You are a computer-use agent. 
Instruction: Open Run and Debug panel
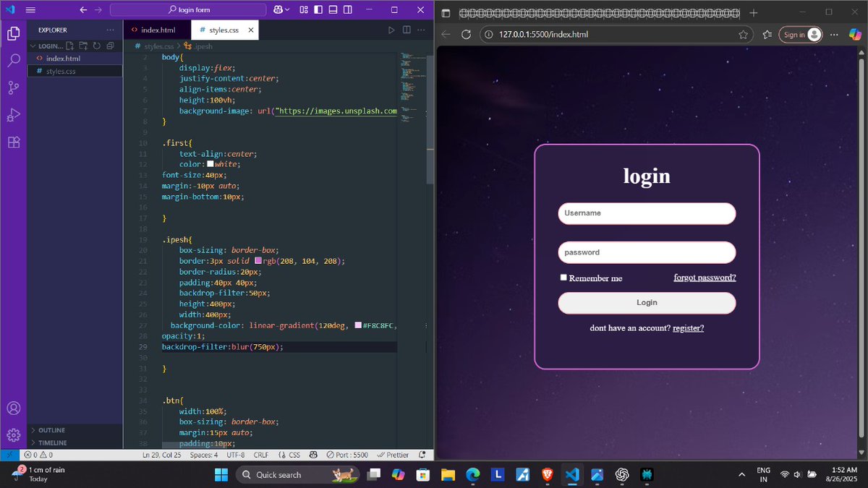pos(13,115)
